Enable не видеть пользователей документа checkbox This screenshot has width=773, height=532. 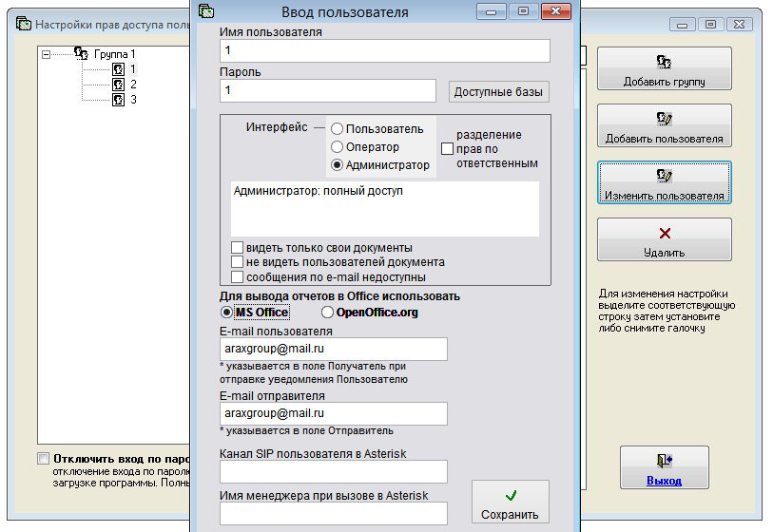coord(237,261)
